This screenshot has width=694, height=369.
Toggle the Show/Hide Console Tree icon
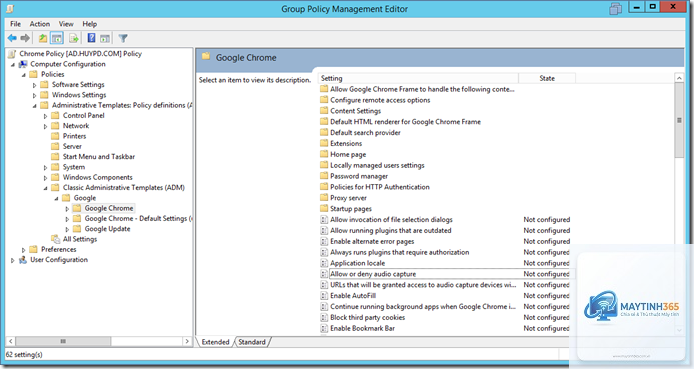click(x=57, y=38)
